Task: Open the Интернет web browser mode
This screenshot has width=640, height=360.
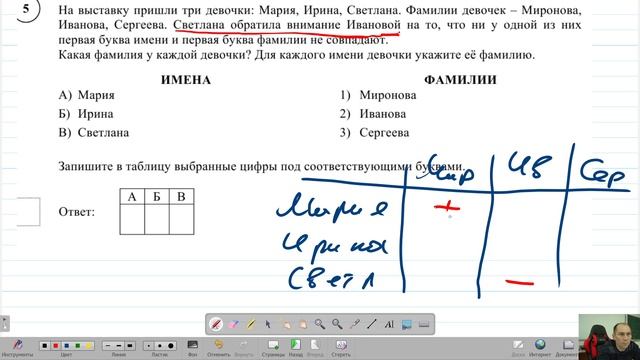Action: click(x=540, y=348)
